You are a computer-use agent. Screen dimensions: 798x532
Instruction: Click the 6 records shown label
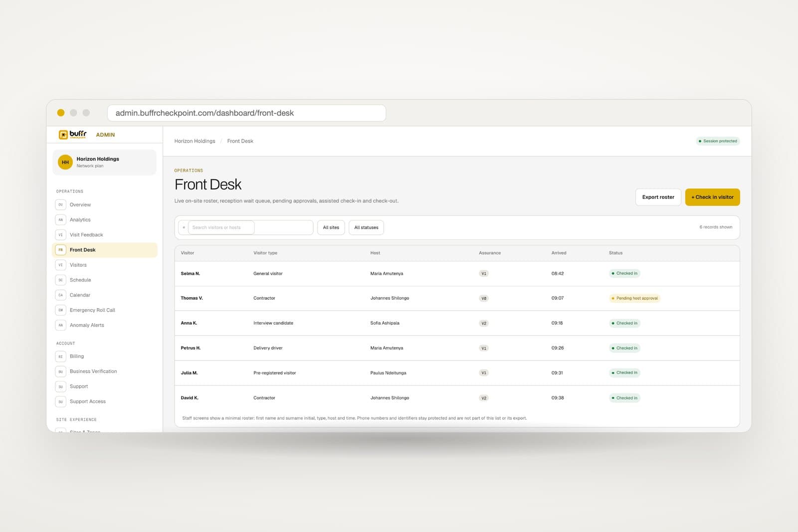point(716,227)
